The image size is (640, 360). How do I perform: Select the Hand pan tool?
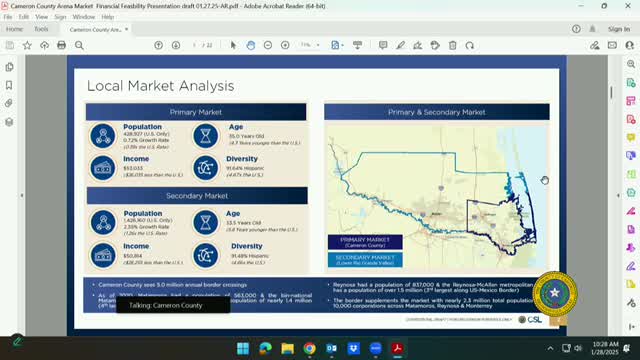[x=251, y=45]
